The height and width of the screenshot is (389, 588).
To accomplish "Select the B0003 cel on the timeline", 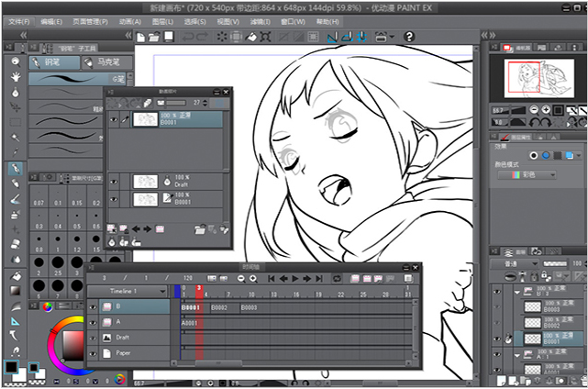I will pyautogui.click(x=249, y=307).
